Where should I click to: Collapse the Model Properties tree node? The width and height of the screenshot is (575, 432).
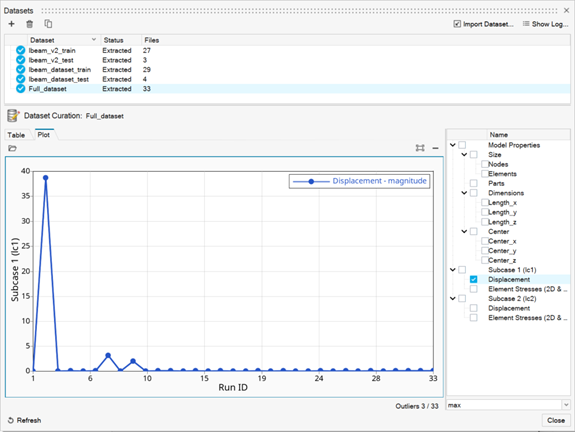point(453,145)
